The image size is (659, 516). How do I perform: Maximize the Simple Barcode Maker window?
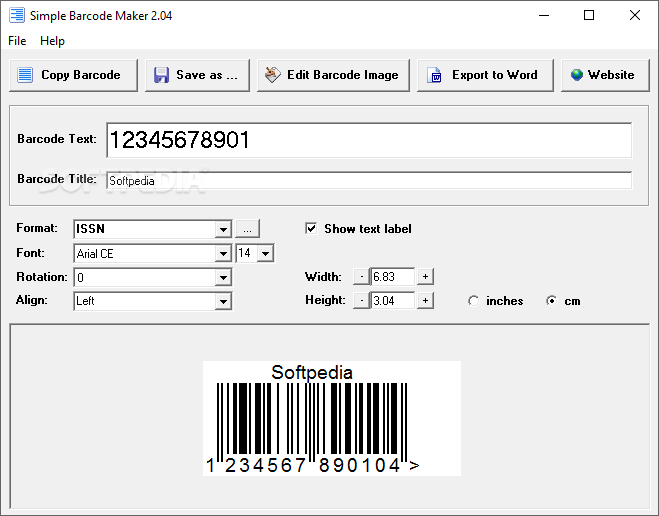tap(589, 16)
